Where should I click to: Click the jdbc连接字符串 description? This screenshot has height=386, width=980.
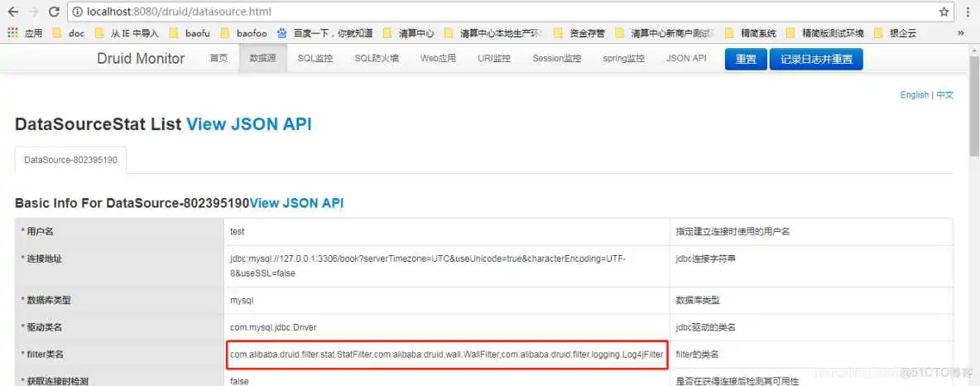point(706,258)
